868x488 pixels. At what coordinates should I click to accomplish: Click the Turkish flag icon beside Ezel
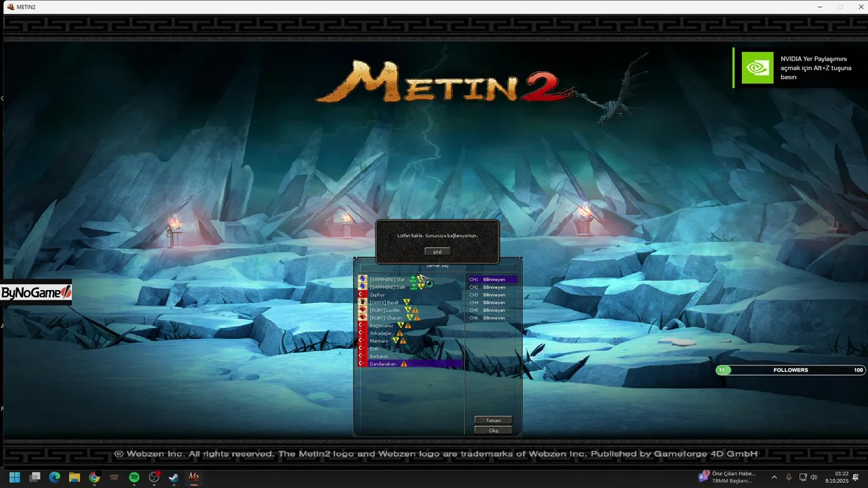tap(363, 348)
